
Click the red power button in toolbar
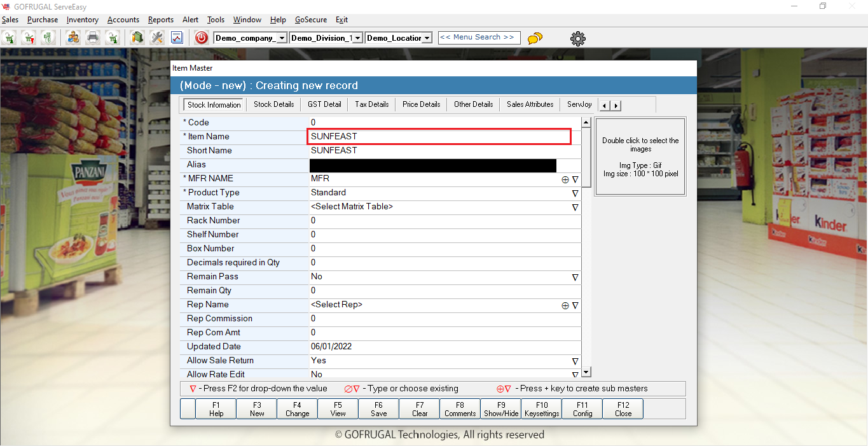(202, 38)
